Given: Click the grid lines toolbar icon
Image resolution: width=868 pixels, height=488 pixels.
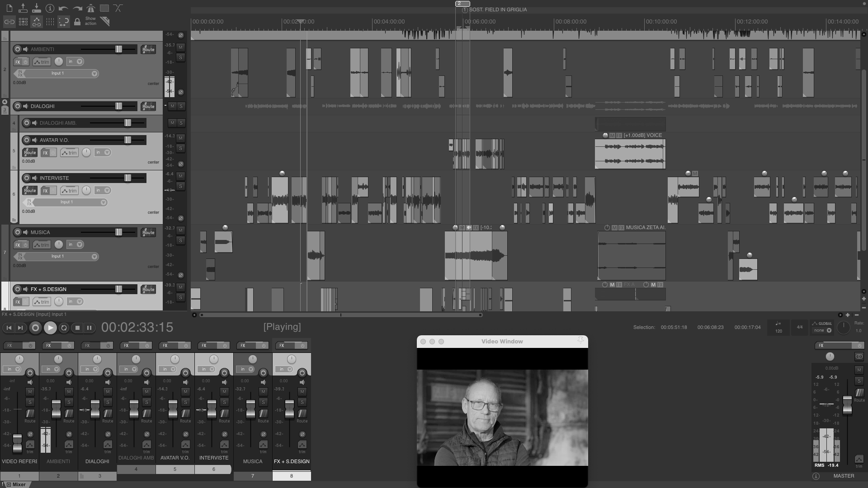Looking at the screenshot, I should tap(50, 22).
